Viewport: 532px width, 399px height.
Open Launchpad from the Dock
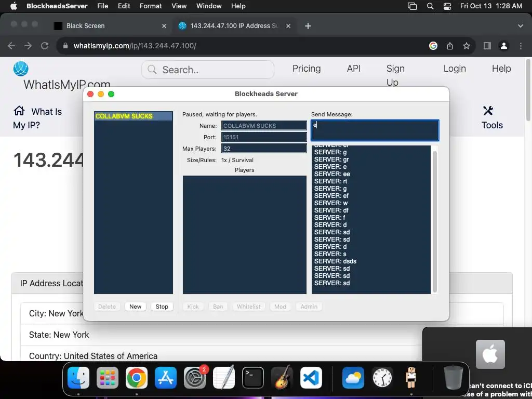point(108,378)
